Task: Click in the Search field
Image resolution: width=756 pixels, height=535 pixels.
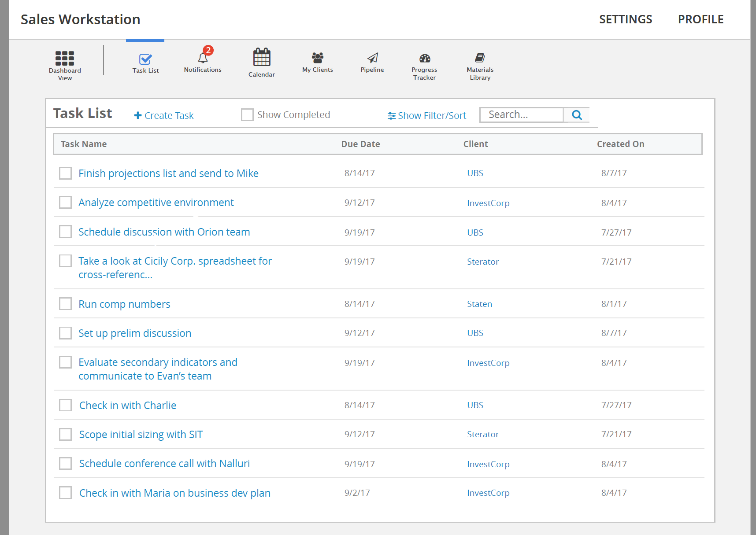Action: [x=521, y=115]
